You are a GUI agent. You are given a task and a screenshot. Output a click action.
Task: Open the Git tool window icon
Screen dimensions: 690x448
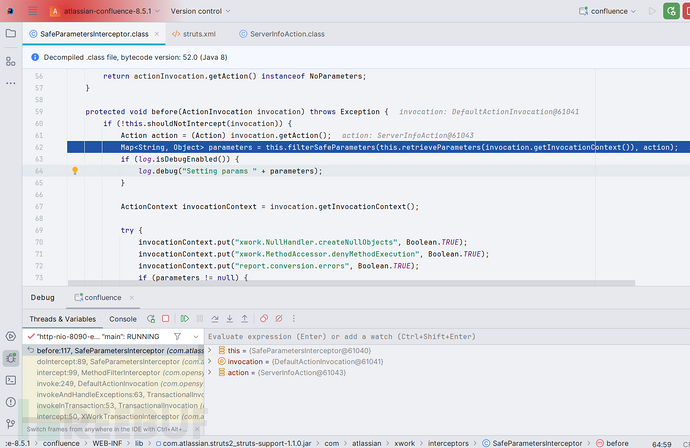(x=11, y=423)
